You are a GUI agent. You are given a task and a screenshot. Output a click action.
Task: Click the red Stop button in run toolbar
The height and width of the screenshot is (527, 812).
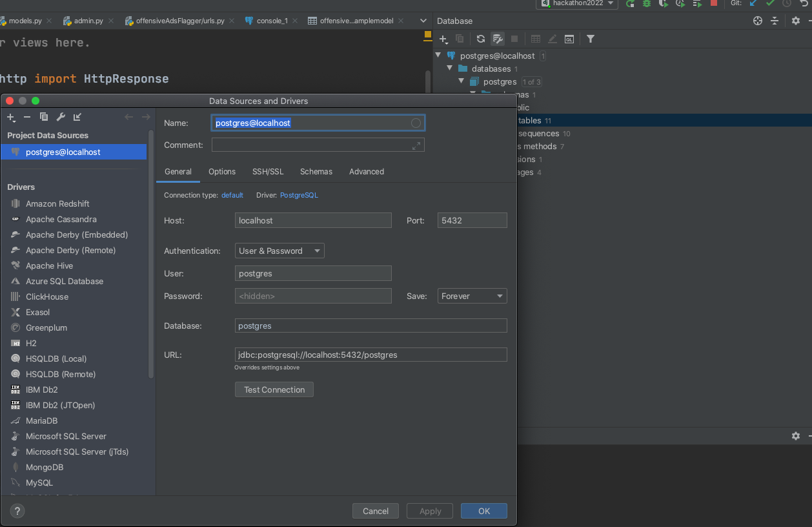click(713, 3)
